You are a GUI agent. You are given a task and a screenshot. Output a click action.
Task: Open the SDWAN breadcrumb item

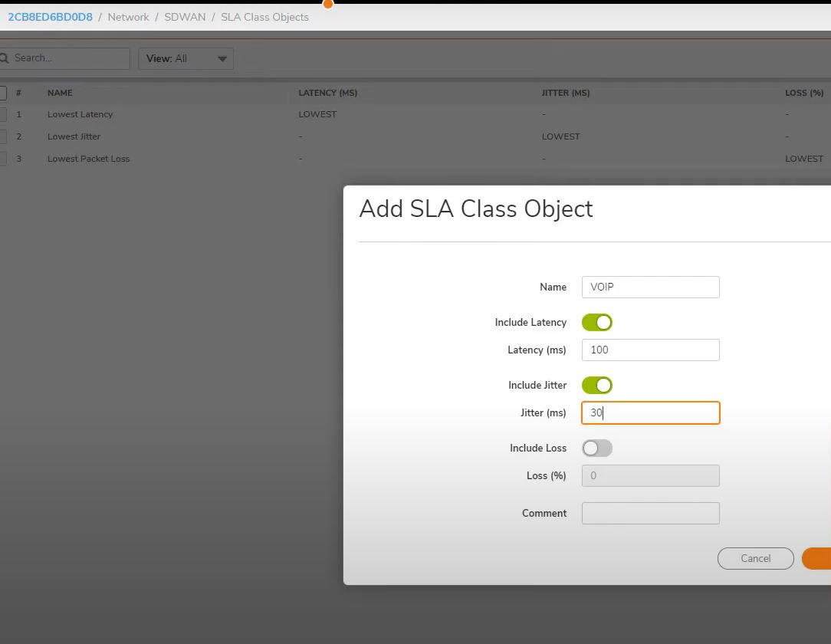(x=185, y=17)
